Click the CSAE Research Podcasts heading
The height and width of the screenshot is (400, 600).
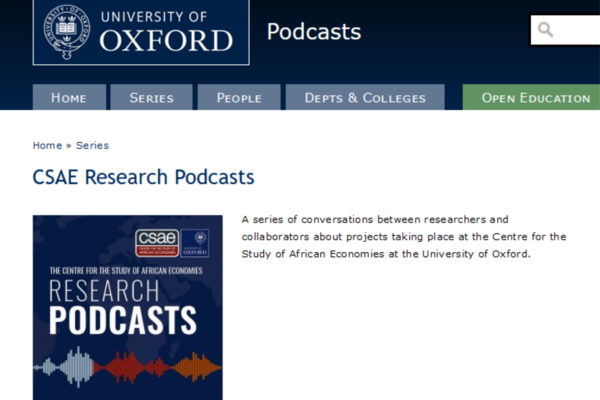tap(143, 177)
